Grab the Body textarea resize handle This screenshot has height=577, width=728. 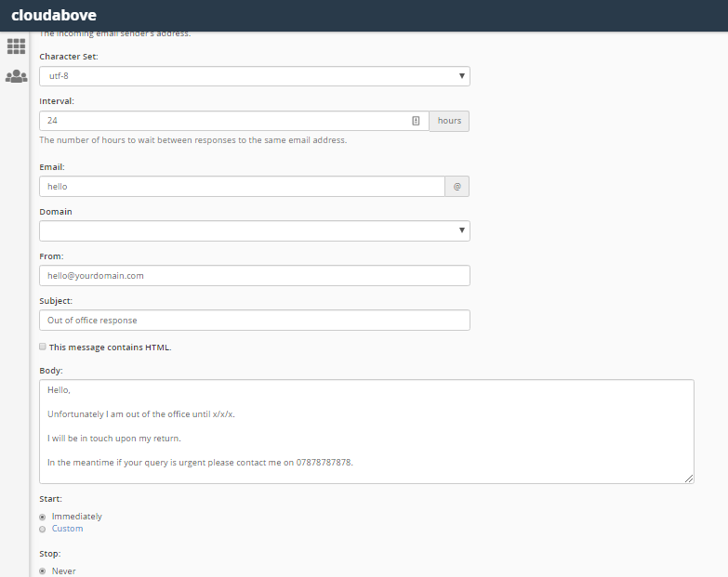coord(689,479)
